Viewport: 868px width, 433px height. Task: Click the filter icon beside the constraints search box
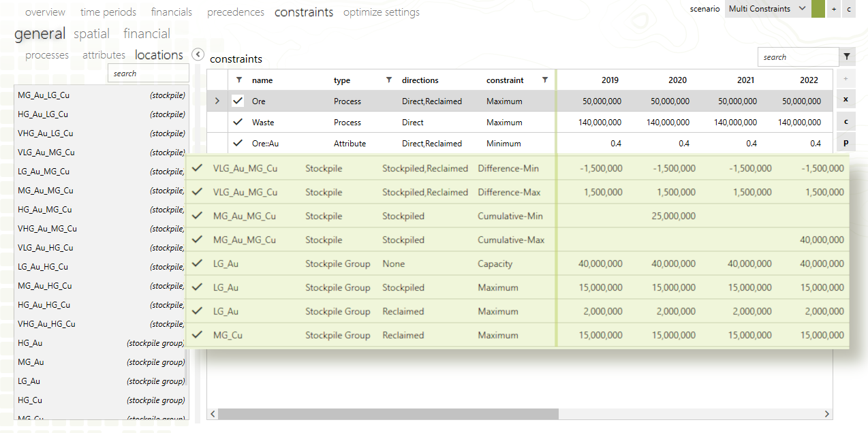coord(847,57)
